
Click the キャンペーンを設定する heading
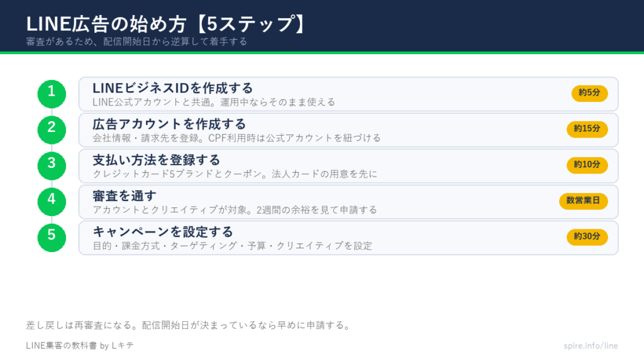tap(163, 232)
